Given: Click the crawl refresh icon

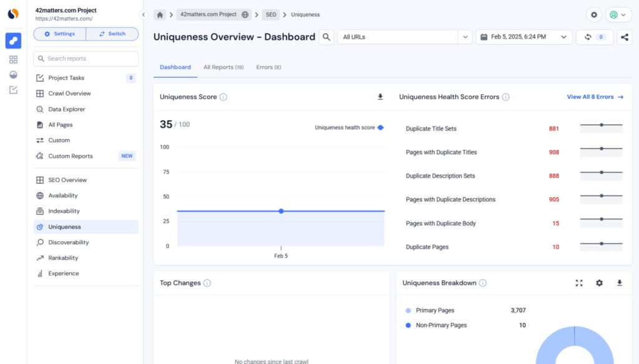Looking at the screenshot, I should [589, 37].
